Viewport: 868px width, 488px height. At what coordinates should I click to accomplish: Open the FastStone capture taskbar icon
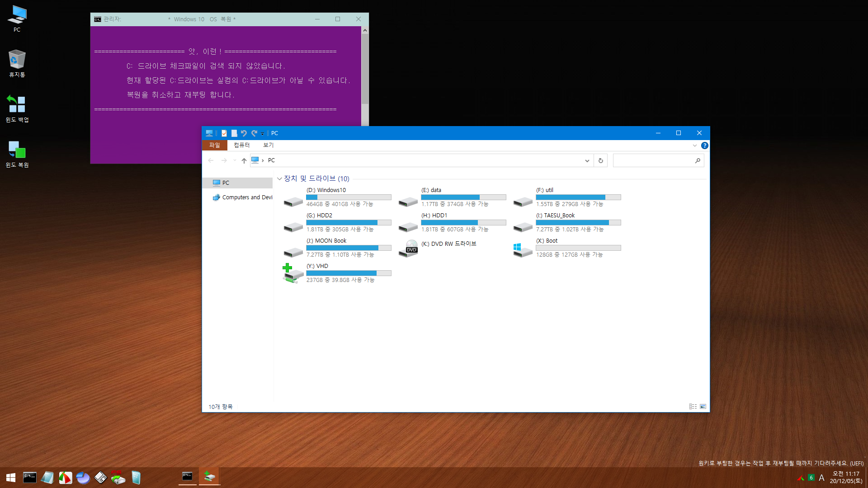point(65,478)
